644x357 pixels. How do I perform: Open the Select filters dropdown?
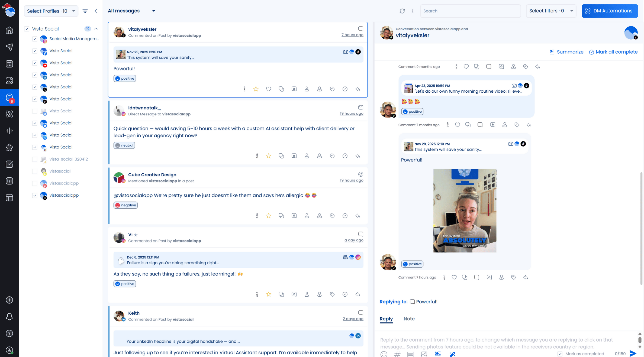pyautogui.click(x=551, y=11)
